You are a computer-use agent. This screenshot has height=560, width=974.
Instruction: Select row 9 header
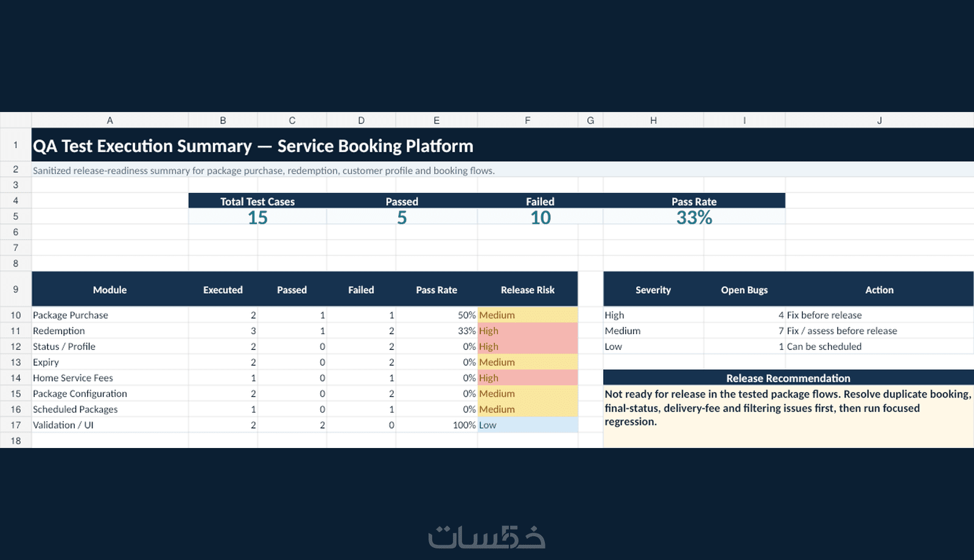(x=16, y=289)
